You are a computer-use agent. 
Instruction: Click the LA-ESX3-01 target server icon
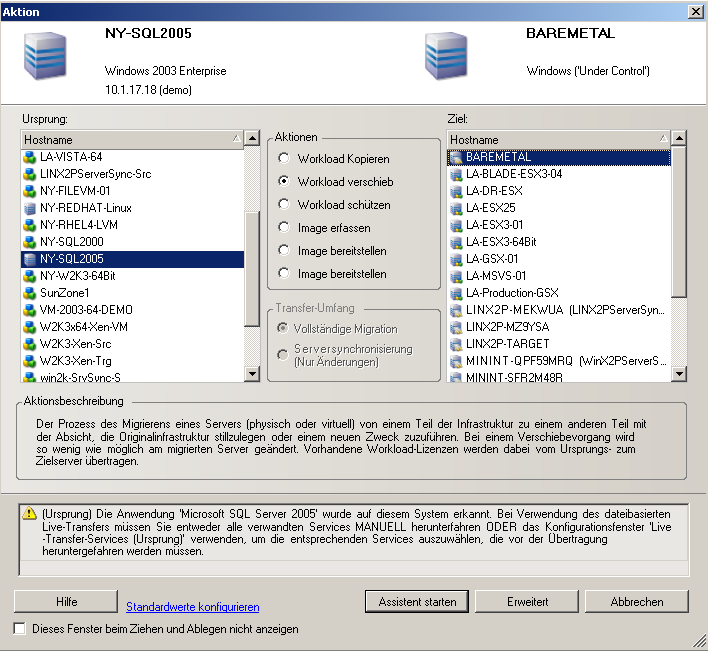[456, 225]
